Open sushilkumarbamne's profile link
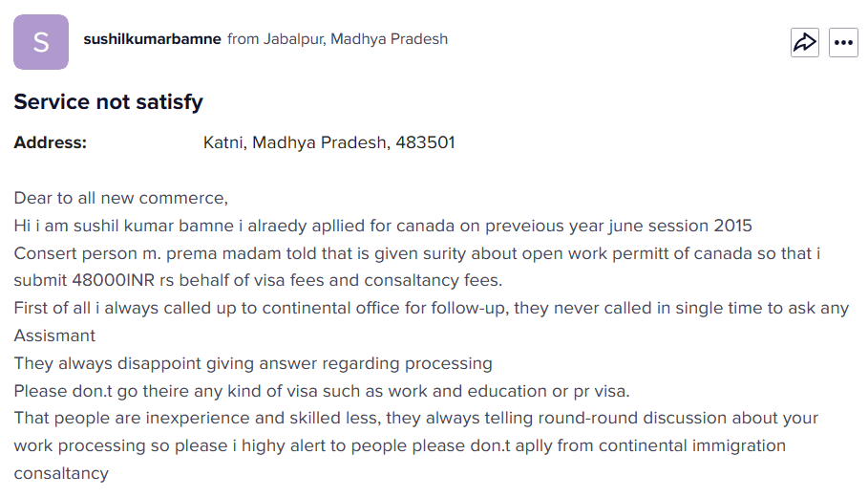This screenshot has height=498, width=868. click(152, 39)
